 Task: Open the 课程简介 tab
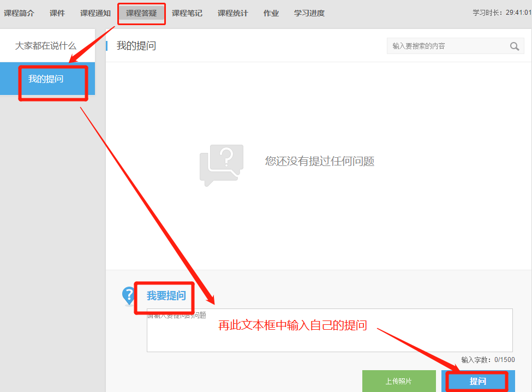tap(19, 13)
